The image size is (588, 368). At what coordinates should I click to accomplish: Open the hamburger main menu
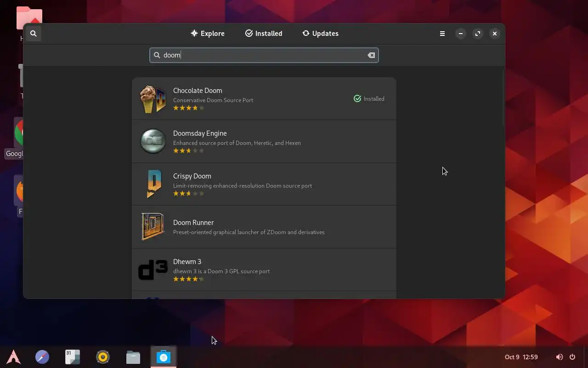442,34
